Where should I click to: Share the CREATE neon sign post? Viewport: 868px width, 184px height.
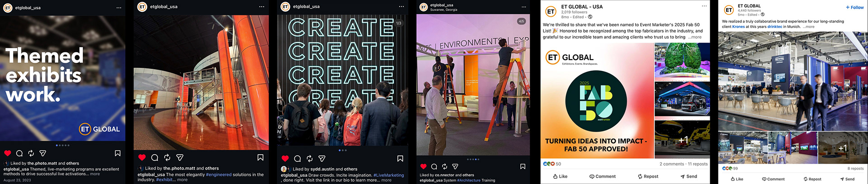322,158
